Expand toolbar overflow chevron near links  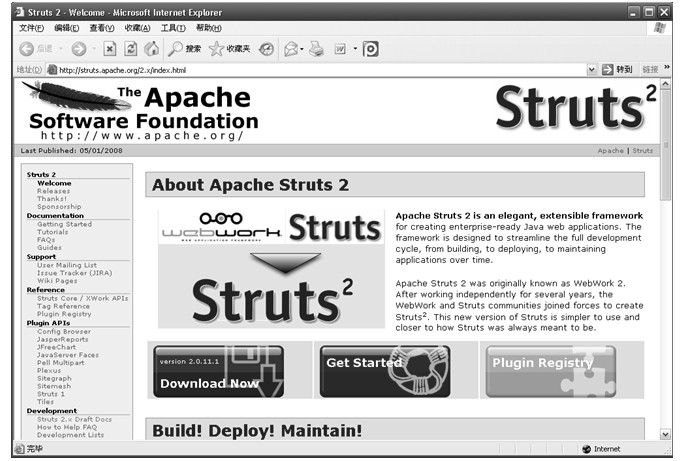coord(667,67)
